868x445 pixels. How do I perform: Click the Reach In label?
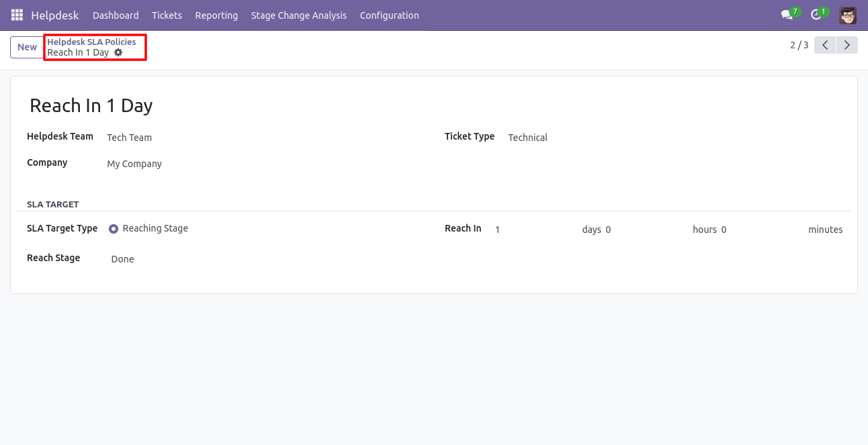463,228
